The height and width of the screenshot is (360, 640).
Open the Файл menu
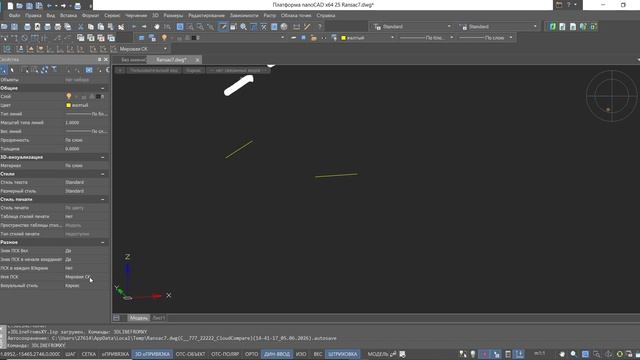point(14,16)
